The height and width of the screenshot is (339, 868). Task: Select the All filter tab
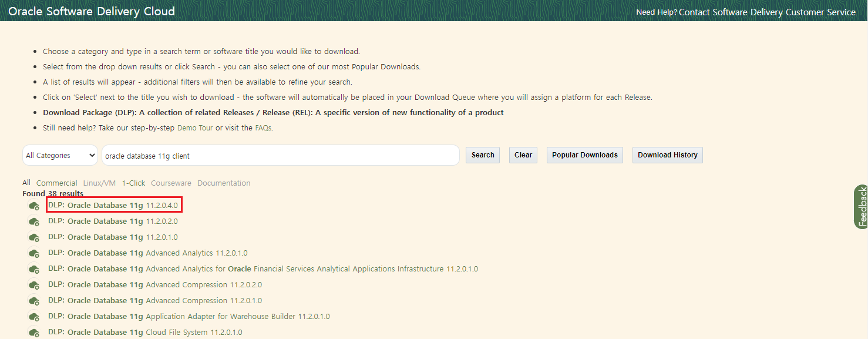[x=26, y=183]
